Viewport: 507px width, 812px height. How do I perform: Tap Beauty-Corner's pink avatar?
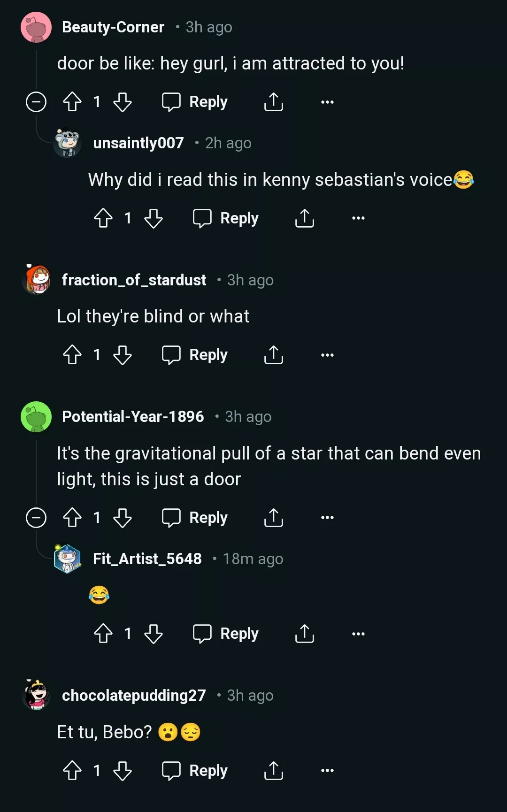point(36,27)
